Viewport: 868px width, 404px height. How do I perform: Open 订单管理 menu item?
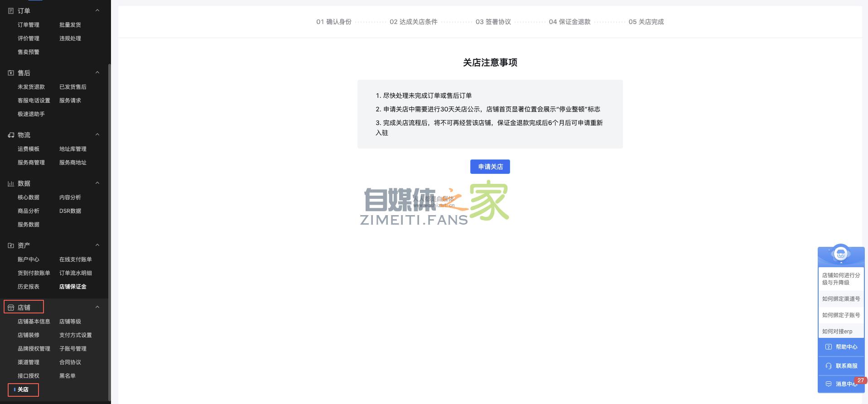click(x=29, y=25)
